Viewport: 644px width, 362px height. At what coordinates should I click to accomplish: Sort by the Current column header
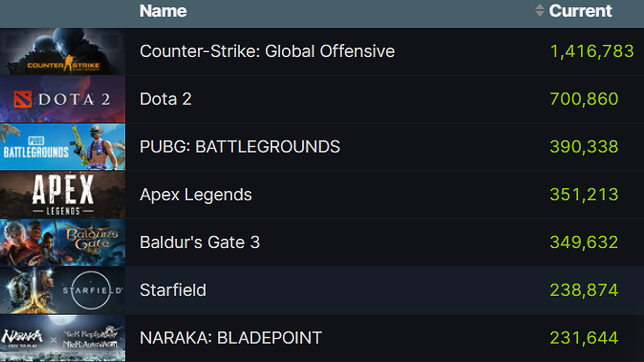click(581, 11)
